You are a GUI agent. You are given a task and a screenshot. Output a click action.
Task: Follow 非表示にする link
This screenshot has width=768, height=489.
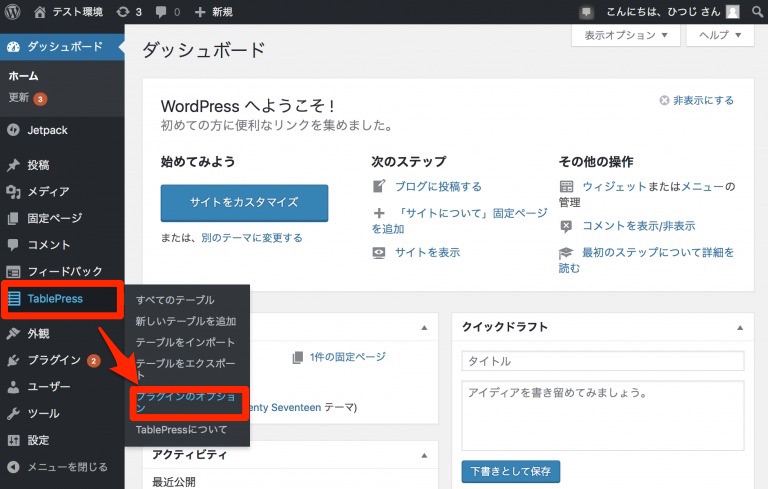point(703,100)
